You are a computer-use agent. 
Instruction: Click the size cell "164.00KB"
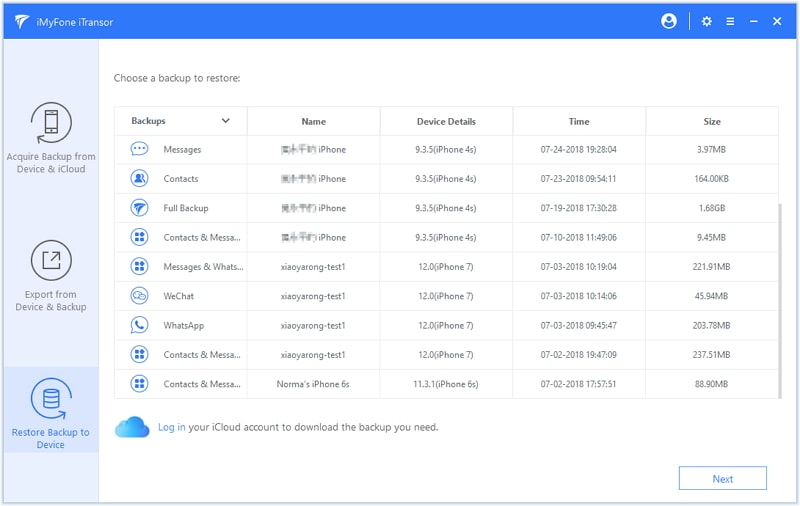tap(711, 179)
